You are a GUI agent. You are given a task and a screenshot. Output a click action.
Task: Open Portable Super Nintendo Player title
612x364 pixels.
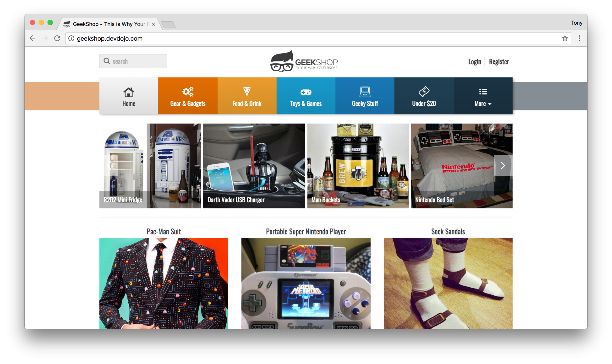tap(306, 231)
